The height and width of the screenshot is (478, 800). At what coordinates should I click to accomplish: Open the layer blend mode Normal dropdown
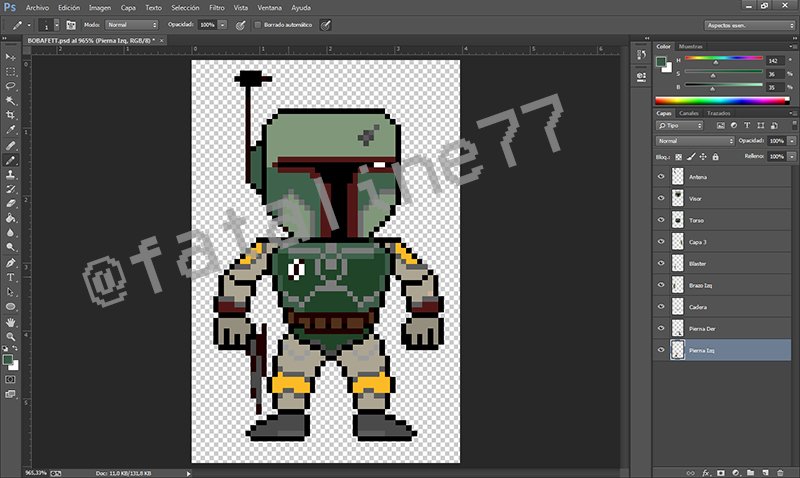[695, 141]
